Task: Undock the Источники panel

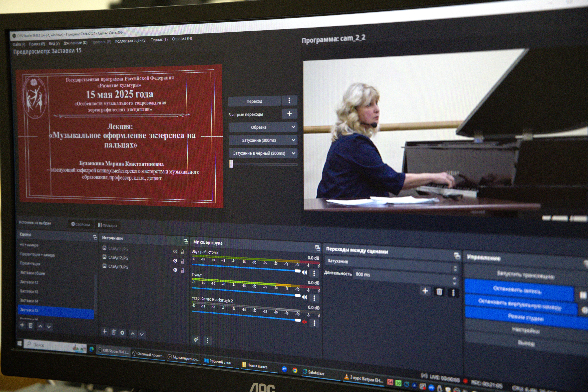Action: (x=186, y=241)
